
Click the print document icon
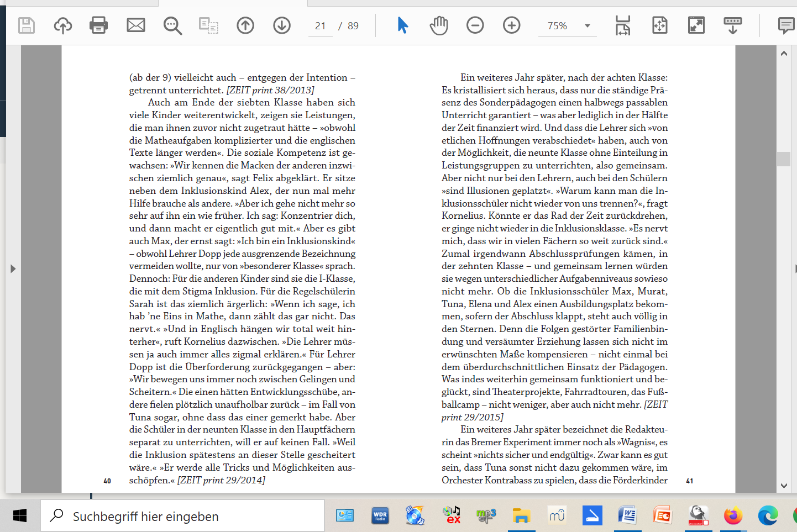[x=98, y=25]
